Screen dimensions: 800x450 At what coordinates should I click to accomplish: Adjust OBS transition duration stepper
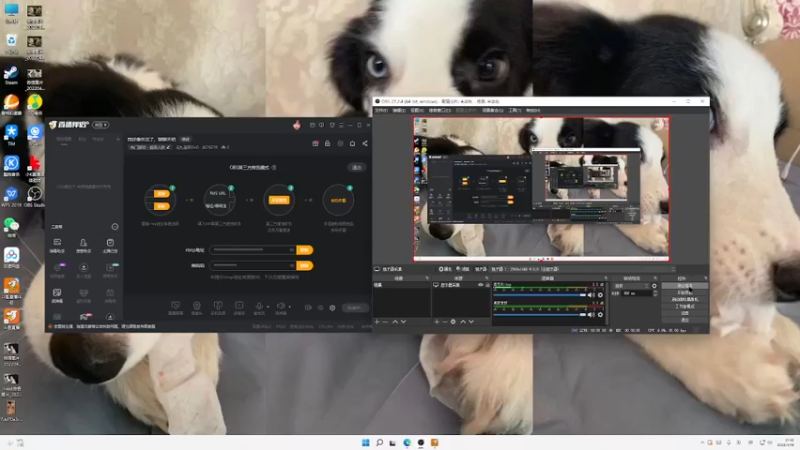coord(655,294)
